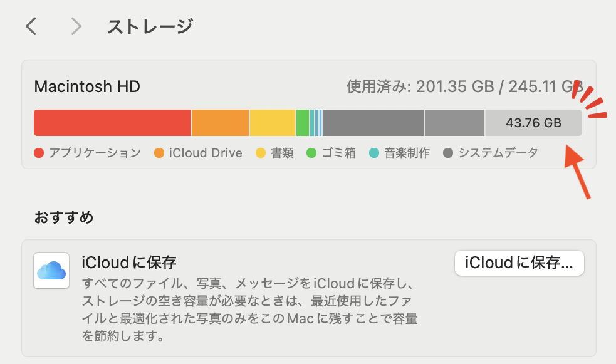
Task: Click the red dot beside アプリケーション
Action: pos(39,153)
